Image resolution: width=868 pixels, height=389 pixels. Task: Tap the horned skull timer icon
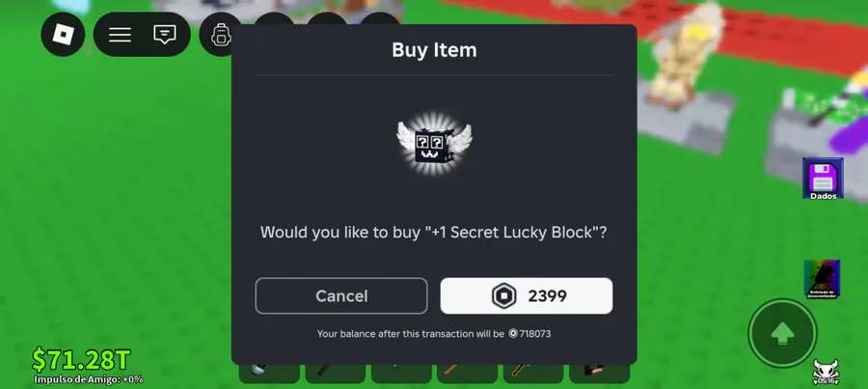pos(826,372)
